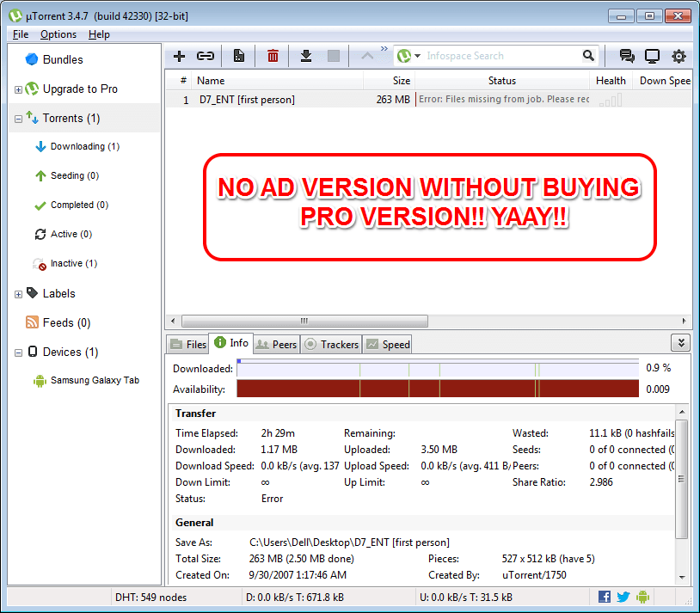This screenshot has height=613, width=700.
Task: Click the red Availability bar
Action: (x=438, y=389)
